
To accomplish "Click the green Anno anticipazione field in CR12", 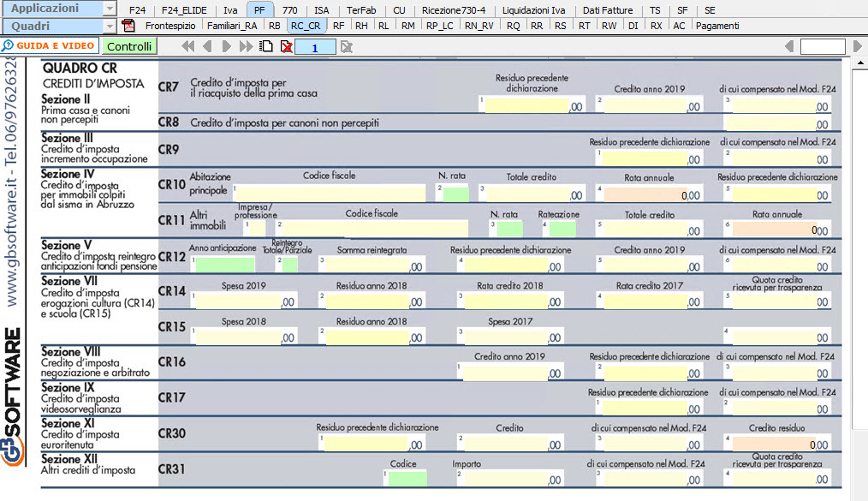I will pos(225,265).
